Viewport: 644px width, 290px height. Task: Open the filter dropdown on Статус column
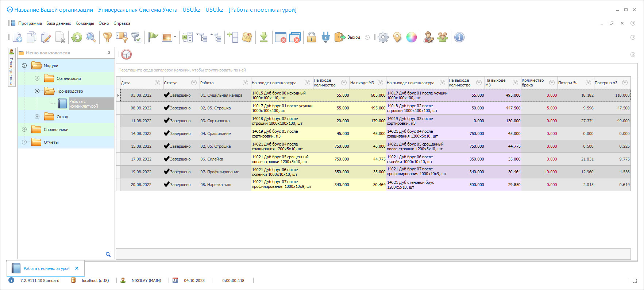click(x=194, y=83)
